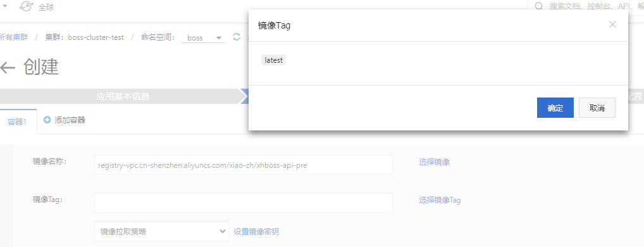Screen dimensions: 644x247
Task: Expand the 镜像拉取策略 dropdown
Action: pyautogui.click(x=161, y=231)
